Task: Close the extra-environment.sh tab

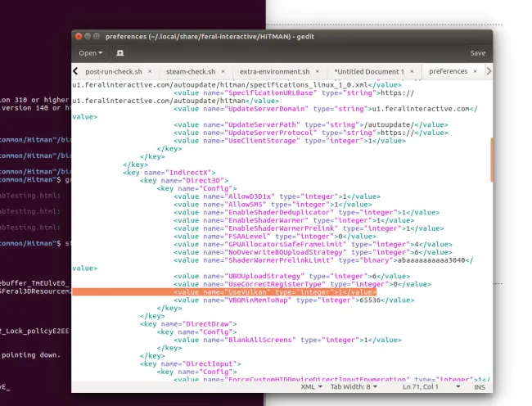Action: [318, 71]
